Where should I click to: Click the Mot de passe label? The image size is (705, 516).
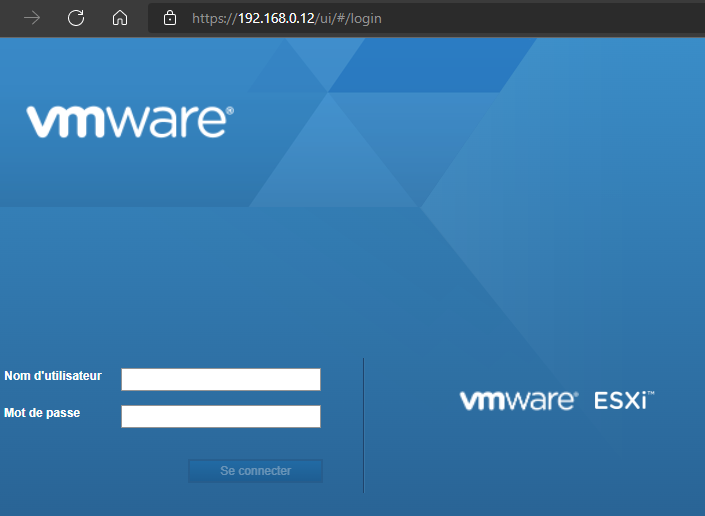click(x=42, y=412)
